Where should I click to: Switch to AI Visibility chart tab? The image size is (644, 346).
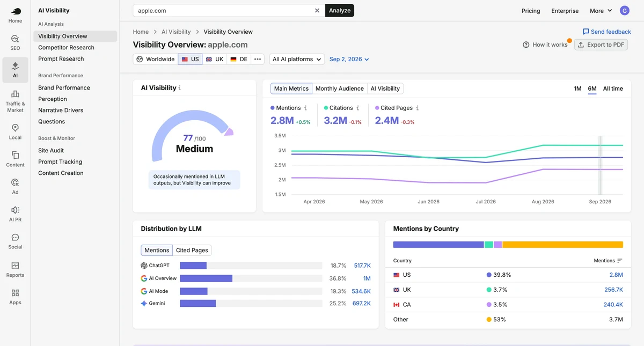pos(385,89)
